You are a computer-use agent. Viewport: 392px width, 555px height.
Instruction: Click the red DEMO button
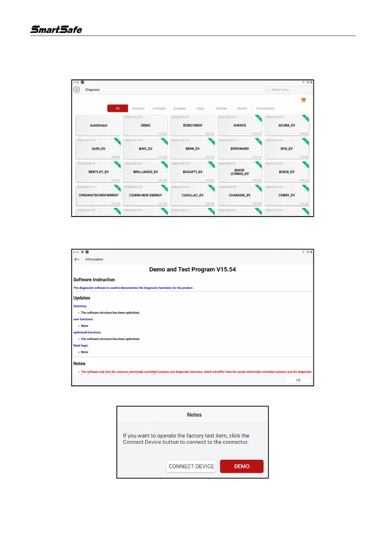(241, 467)
